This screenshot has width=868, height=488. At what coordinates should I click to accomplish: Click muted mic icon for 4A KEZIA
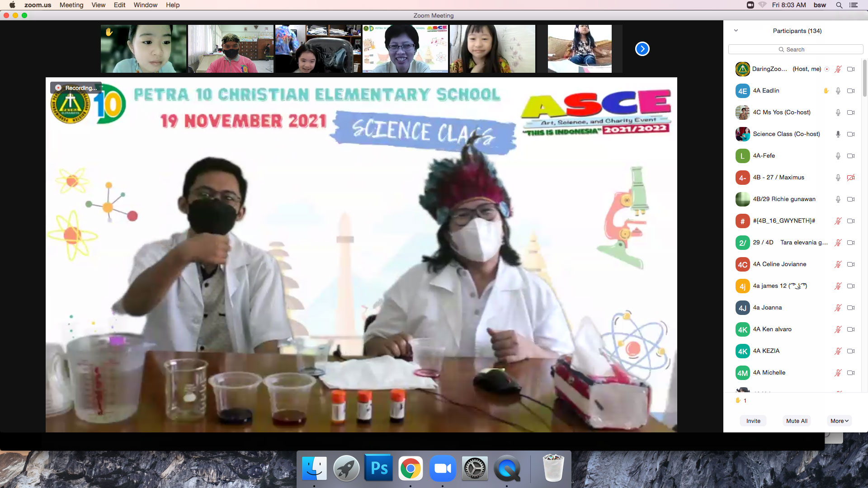coord(838,351)
